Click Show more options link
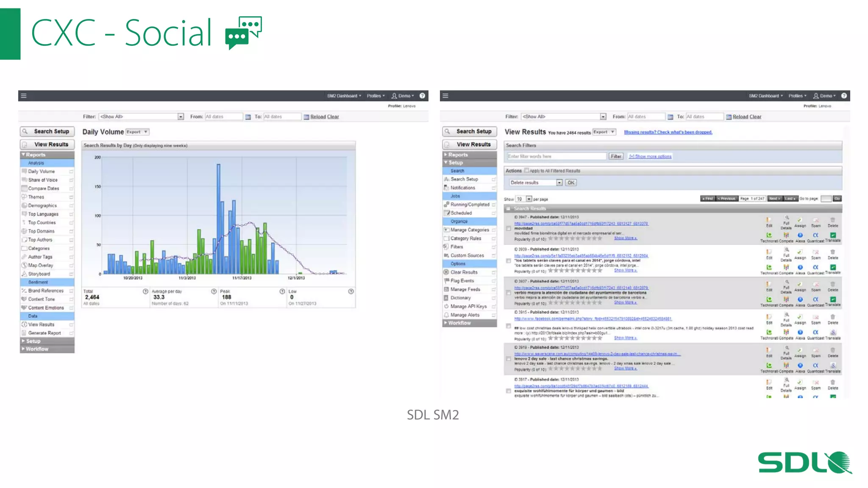This screenshot has height=488, width=868. tap(650, 156)
